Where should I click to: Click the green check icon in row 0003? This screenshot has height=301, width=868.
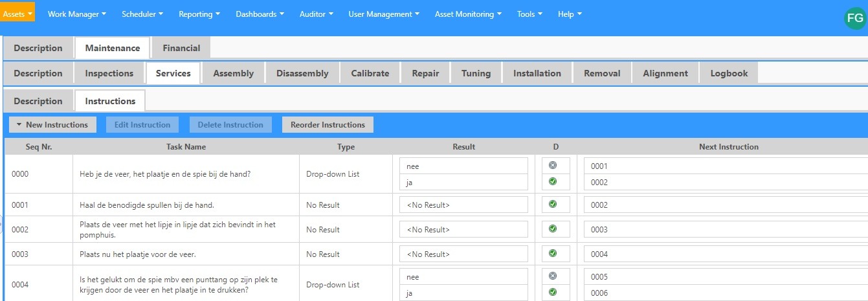tap(552, 254)
